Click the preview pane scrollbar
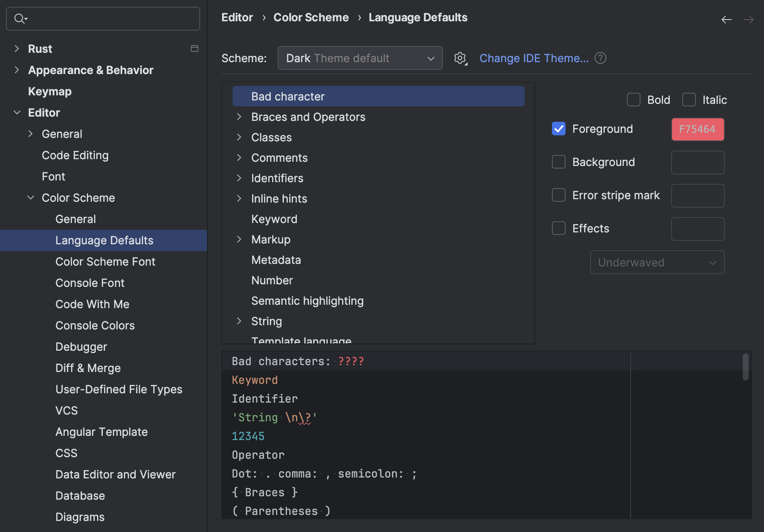 [745, 366]
